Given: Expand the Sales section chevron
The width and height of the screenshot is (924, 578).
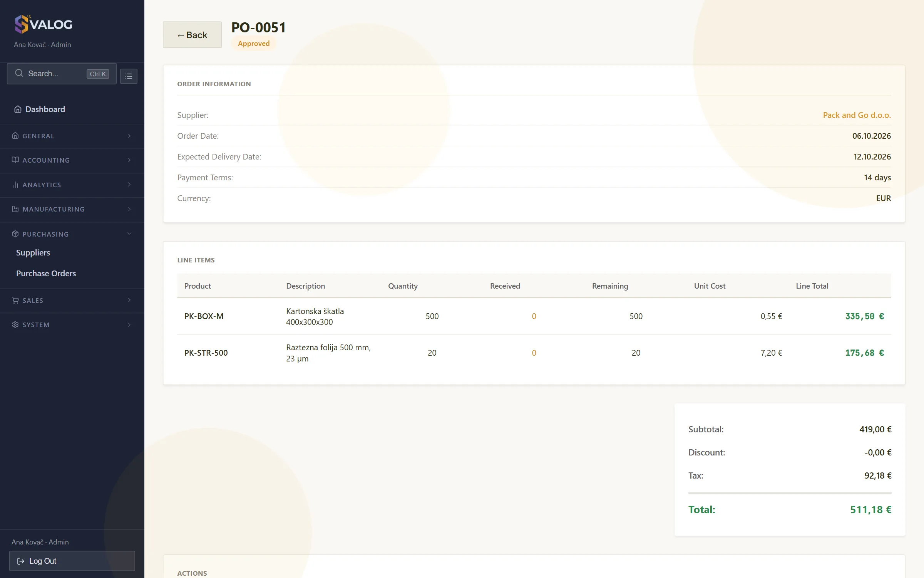Looking at the screenshot, I should 129,300.
